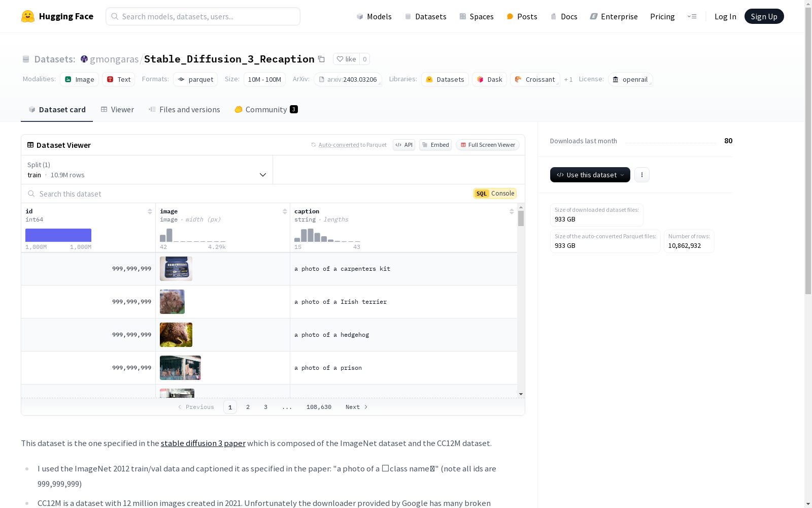This screenshot has width=812, height=508.
Task: Click the Datasets library tag
Action: coord(445,79)
